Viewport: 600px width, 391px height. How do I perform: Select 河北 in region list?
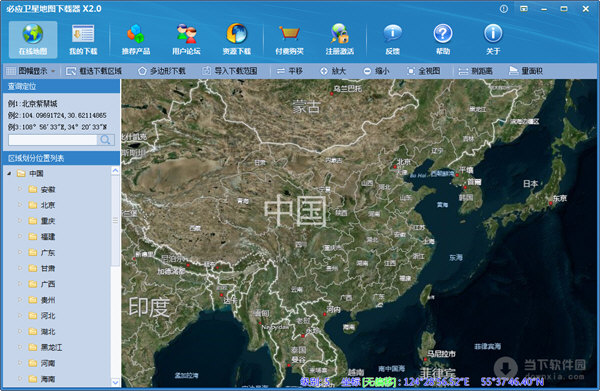point(48,316)
